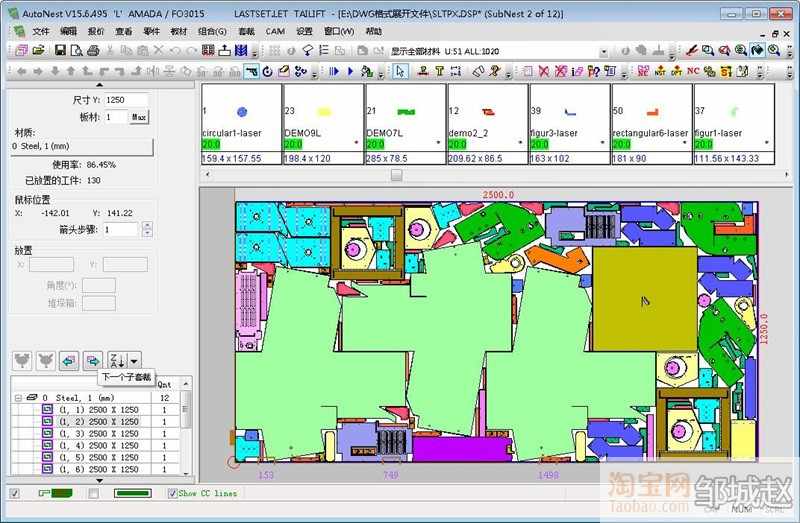The height and width of the screenshot is (523, 800).
Task: Expand the overflow chevron after the blue sheet icon
Action: 255,52
